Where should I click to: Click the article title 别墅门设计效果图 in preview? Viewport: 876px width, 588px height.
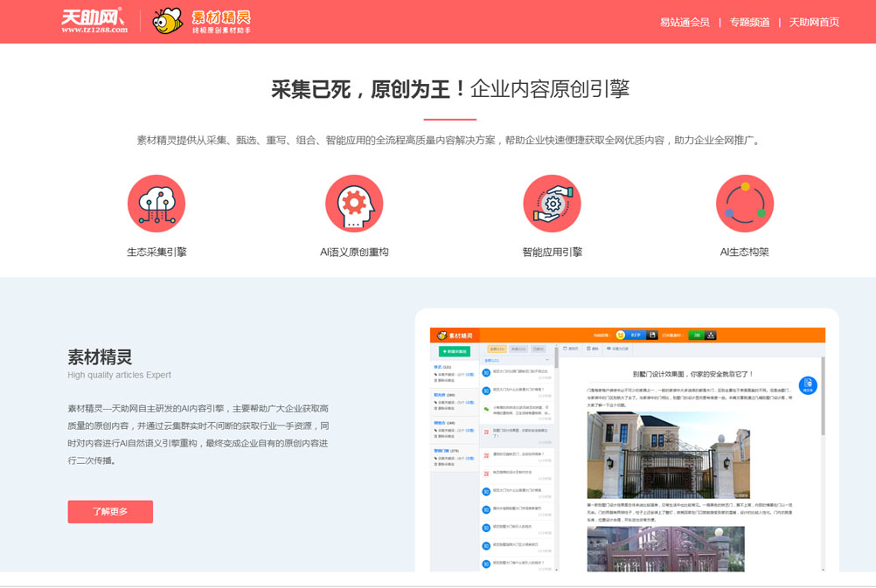pos(692,374)
